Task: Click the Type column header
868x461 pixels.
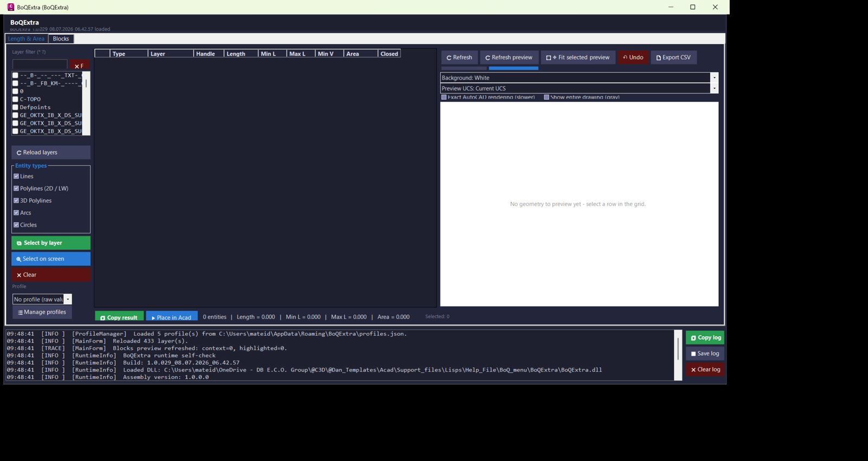Action: pyautogui.click(x=129, y=54)
